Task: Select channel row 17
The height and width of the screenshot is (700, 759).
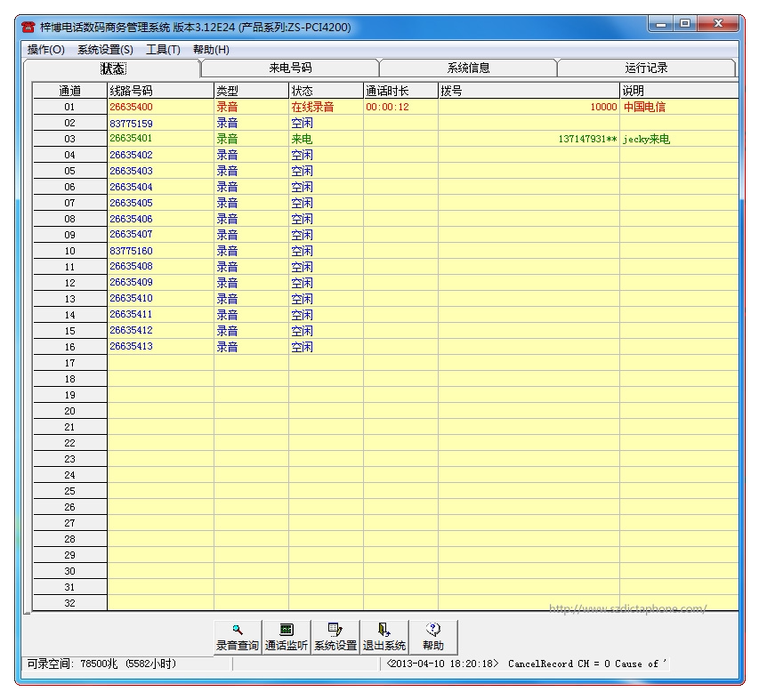Action: point(70,363)
